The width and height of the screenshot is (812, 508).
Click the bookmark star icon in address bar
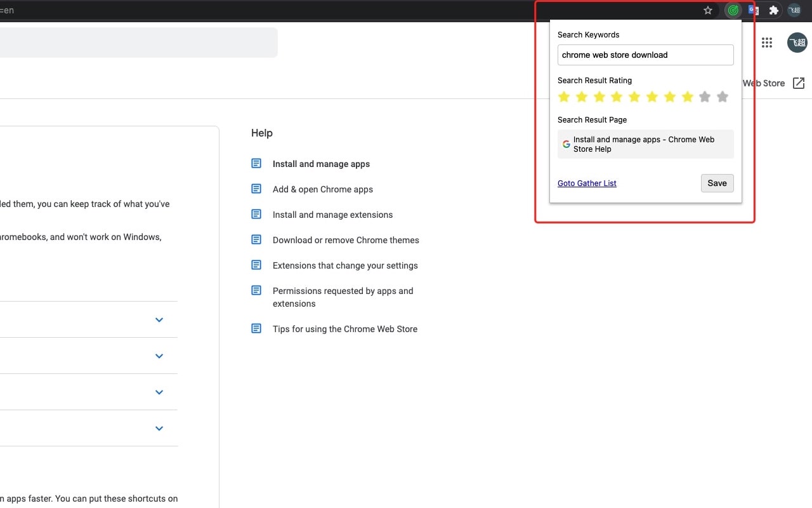coord(708,10)
